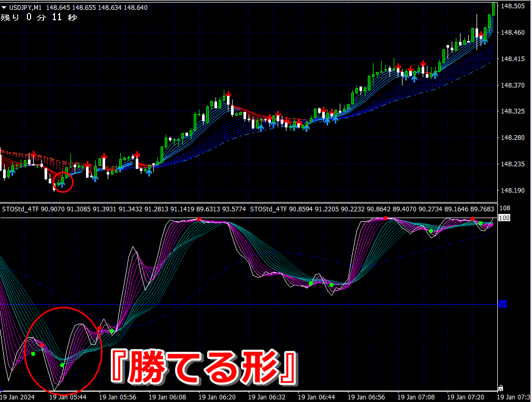The height and width of the screenshot is (402, 532).
Task: Click the 148.280 price scale label
Action: point(513,138)
